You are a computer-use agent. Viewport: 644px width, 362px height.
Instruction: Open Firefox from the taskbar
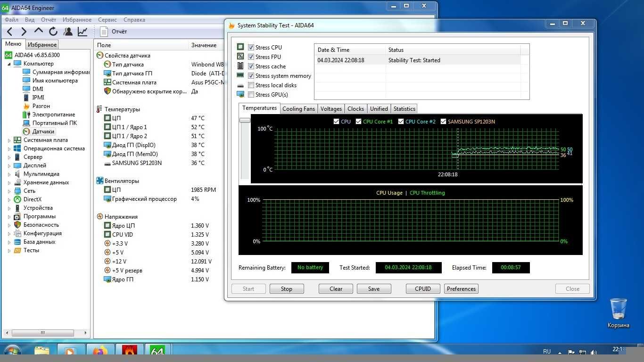coord(100,351)
